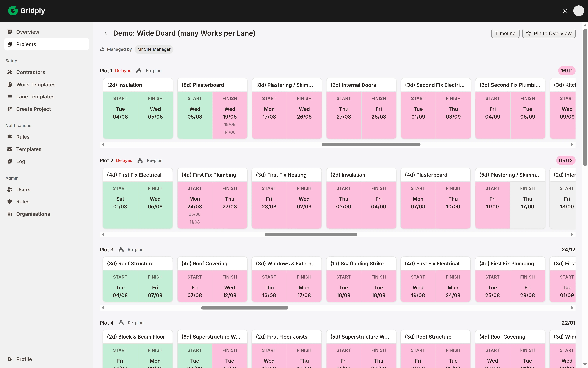Click the Organisations building icon
This screenshot has width=588, height=368.
(10, 214)
